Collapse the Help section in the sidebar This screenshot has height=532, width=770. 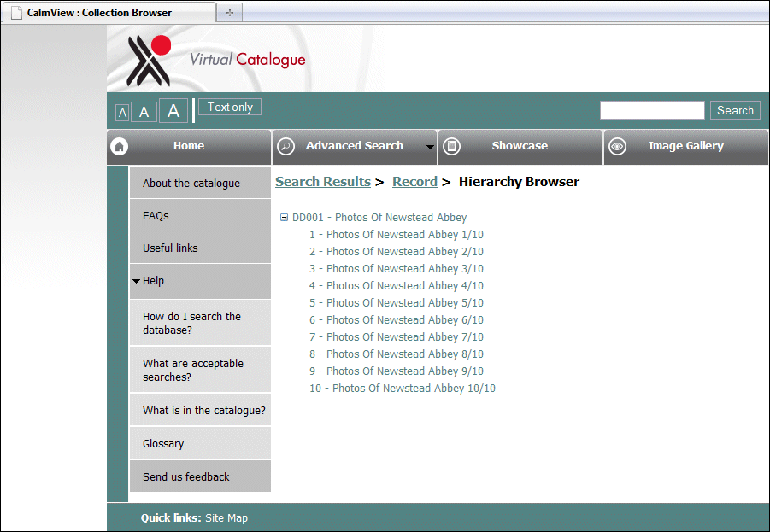(x=137, y=280)
